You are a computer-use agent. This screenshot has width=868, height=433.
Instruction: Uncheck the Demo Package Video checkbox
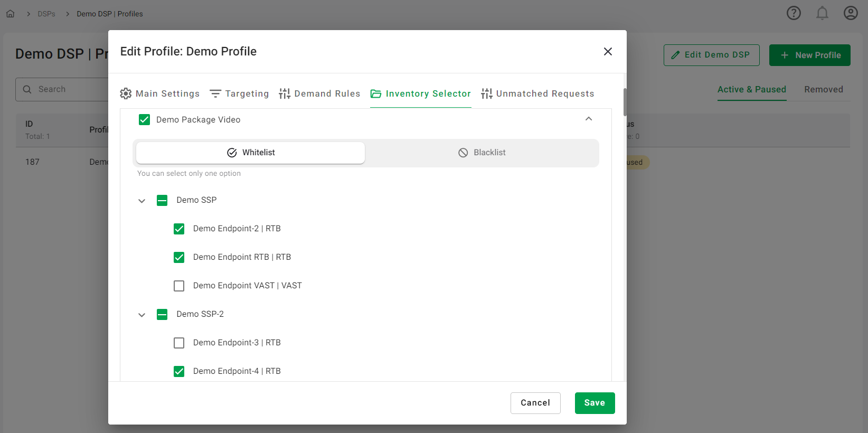click(x=144, y=120)
